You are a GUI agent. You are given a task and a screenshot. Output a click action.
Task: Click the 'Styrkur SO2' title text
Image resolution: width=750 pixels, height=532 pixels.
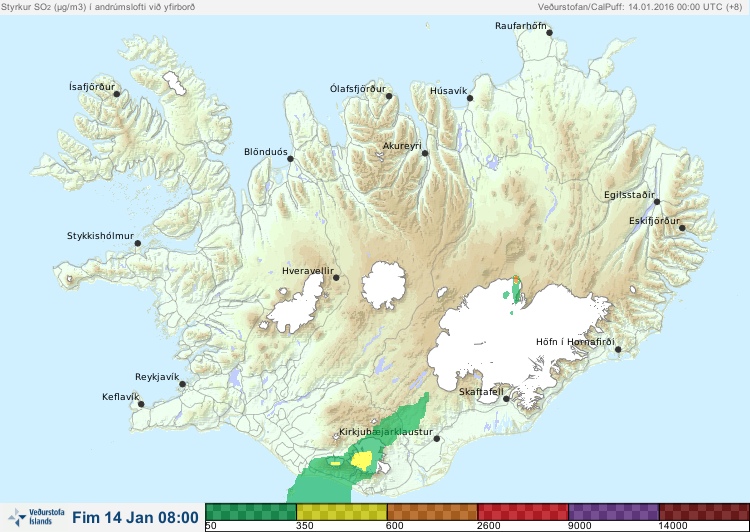[x=98, y=7]
